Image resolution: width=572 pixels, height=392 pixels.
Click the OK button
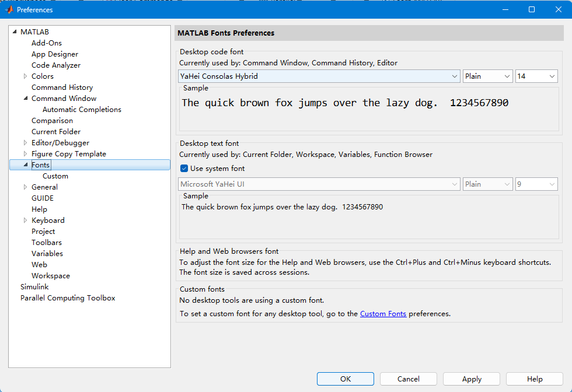(x=346, y=379)
